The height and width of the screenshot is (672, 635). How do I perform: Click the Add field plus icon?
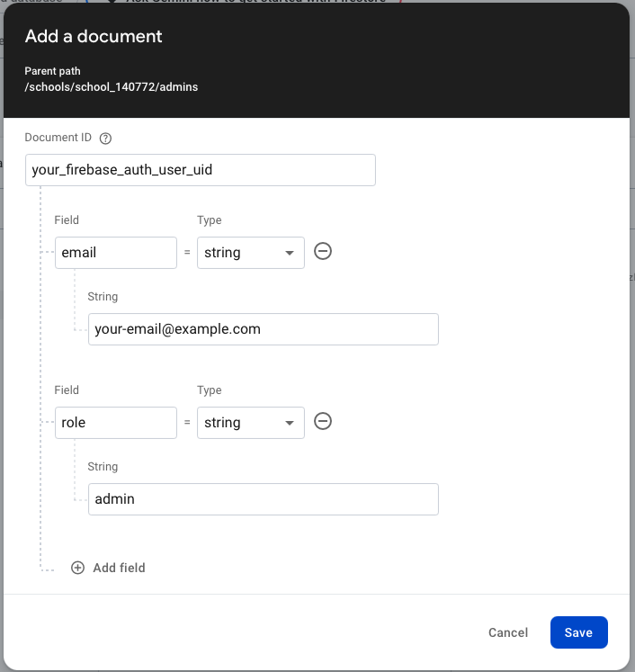pyautogui.click(x=77, y=568)
